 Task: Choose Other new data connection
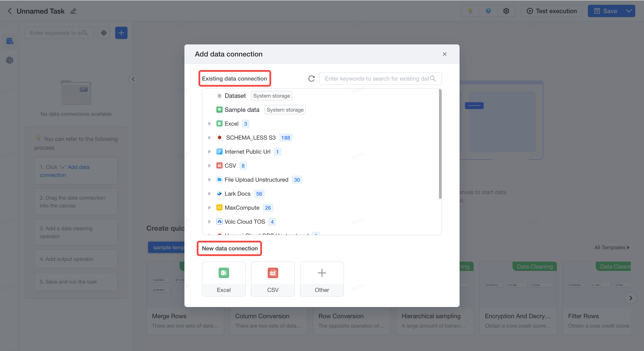[322, 279]
